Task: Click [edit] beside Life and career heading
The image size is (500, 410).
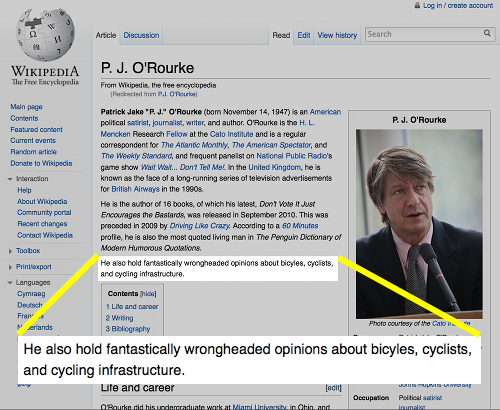Action: (333, 388)
